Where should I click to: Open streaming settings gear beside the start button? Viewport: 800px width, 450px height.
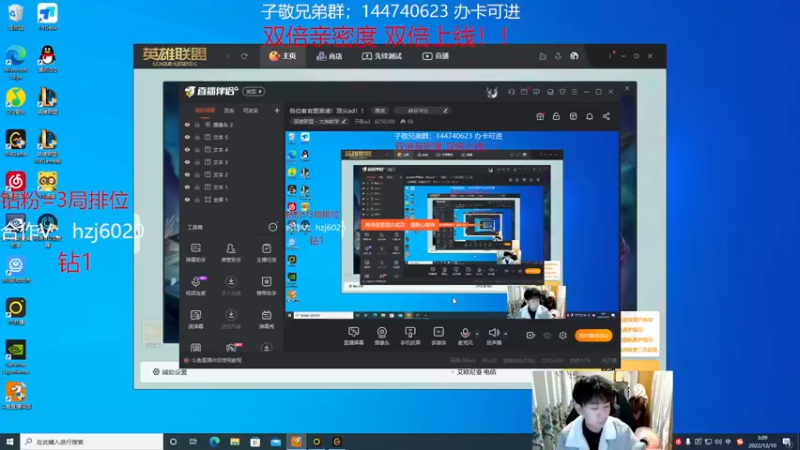click(x=563, y=335)
